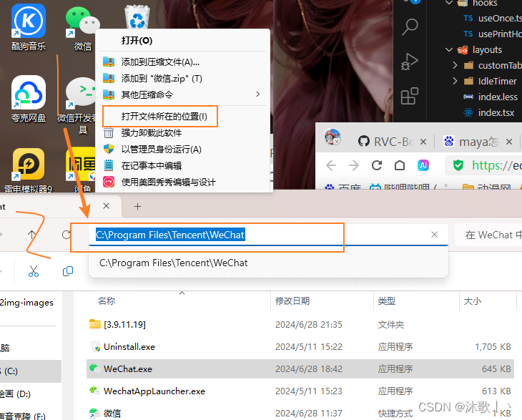Click the browser profile avatar
Image resolution: width=522 pixels, height=420 pixels.
pos(333,137)
